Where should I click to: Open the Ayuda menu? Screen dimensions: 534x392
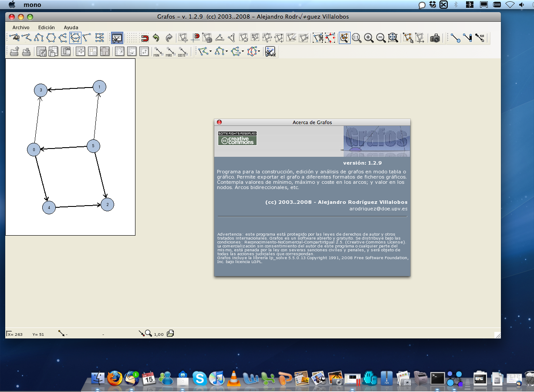(x=71, y=27)
